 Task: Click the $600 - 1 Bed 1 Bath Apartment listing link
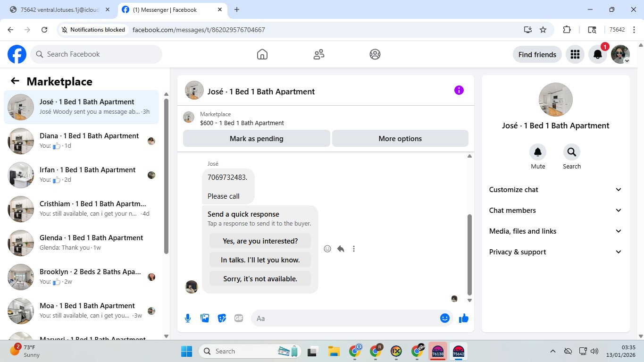click(x=242, y=123)
